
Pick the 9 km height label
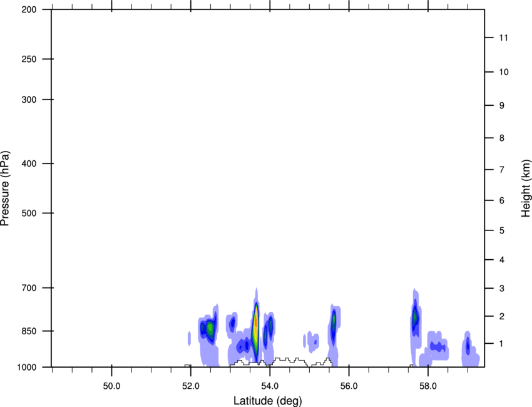point(502,106)
